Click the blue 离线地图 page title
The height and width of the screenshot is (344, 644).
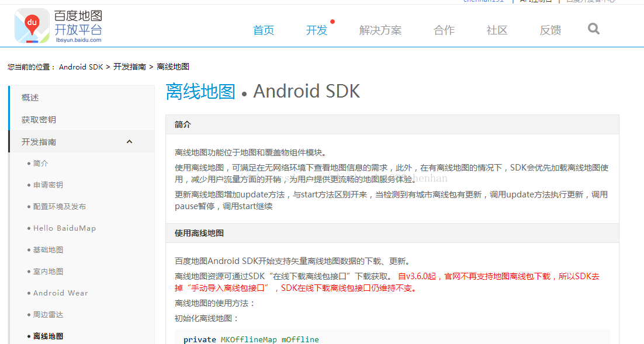point(200,91)
